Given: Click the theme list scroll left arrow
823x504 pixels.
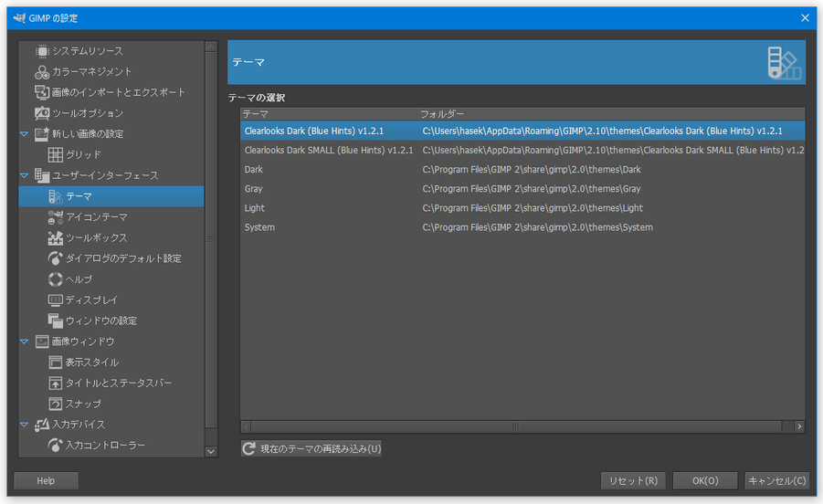Looking at the screenshot, I should [246, 427].
